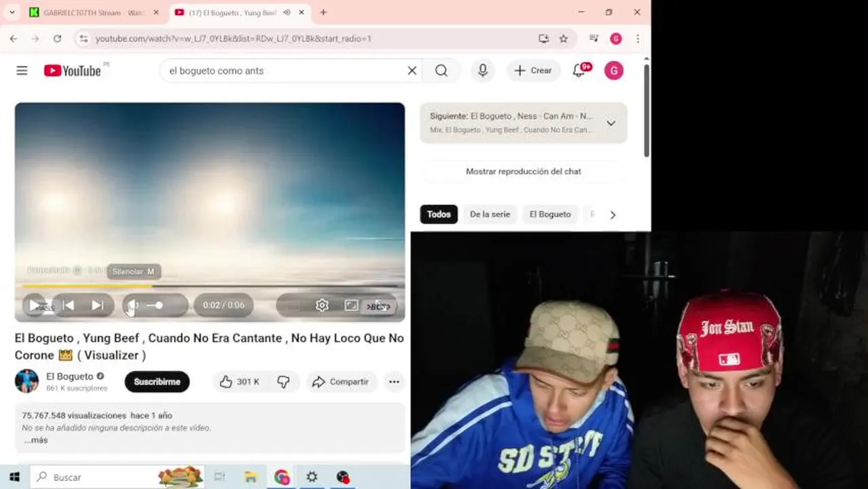Seek on the video progress bar
Screen dimensions: 868x489
tap(210, 286)
